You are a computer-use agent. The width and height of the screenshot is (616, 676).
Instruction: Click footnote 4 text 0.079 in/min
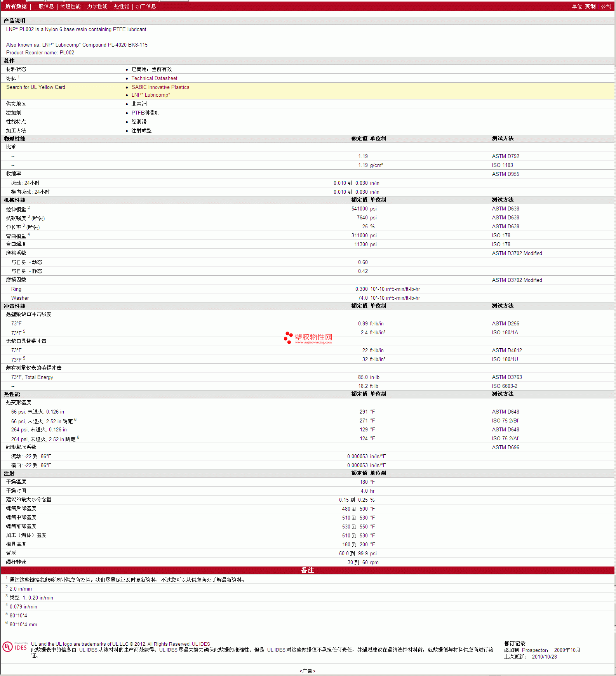23,607
